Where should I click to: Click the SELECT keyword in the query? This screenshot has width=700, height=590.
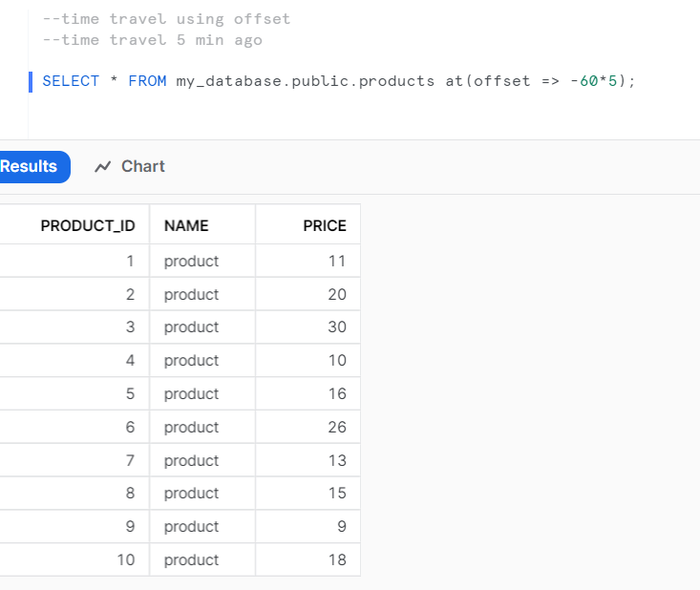[x=71, y=81]
